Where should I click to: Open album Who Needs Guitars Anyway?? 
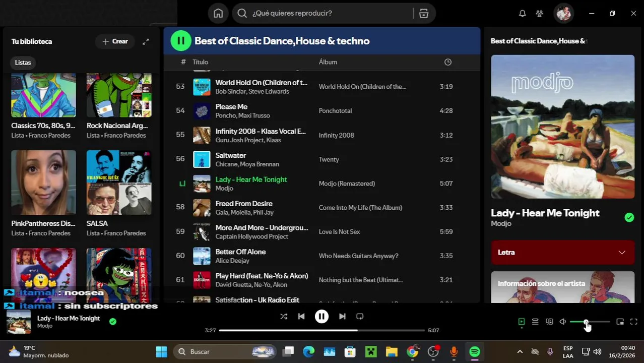coord(358,256)
